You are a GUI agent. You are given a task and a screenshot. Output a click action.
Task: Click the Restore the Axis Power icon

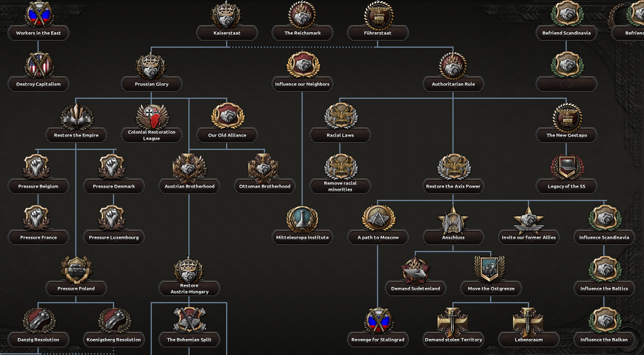pos(453,167)
